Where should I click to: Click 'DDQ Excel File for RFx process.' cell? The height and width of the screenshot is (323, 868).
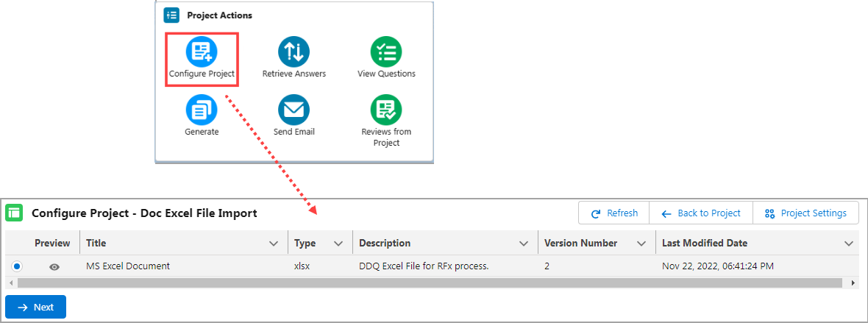pyautogui.click(x=424, y=266)
